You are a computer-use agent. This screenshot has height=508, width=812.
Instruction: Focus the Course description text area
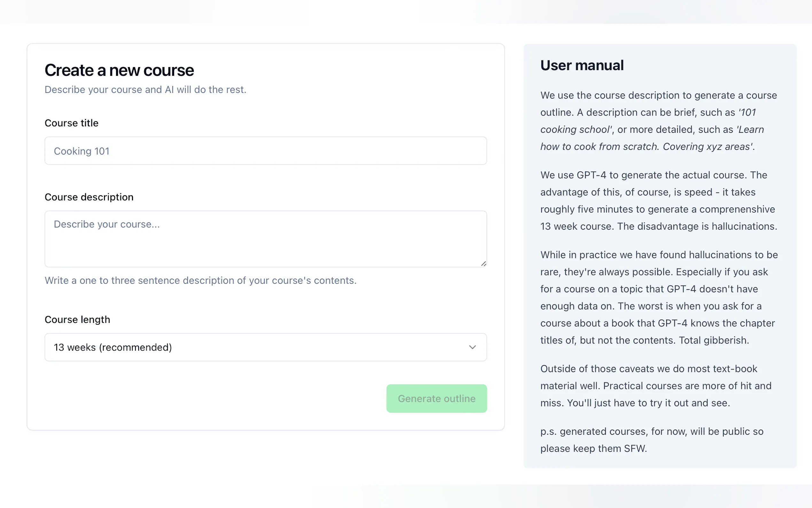(x=265, y=239)
